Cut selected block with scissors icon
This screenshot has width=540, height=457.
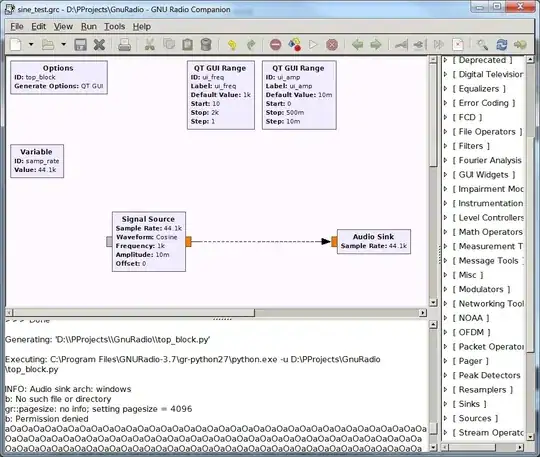(149, 45)
